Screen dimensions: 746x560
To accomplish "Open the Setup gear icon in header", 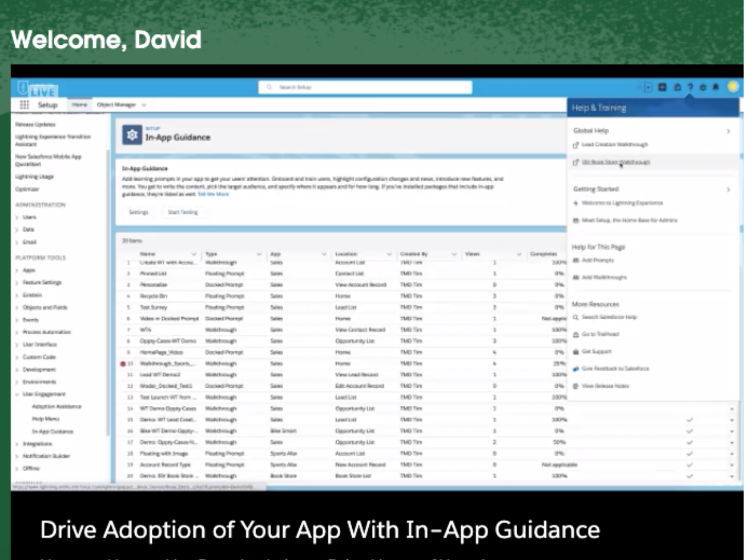I will point(703,87).
